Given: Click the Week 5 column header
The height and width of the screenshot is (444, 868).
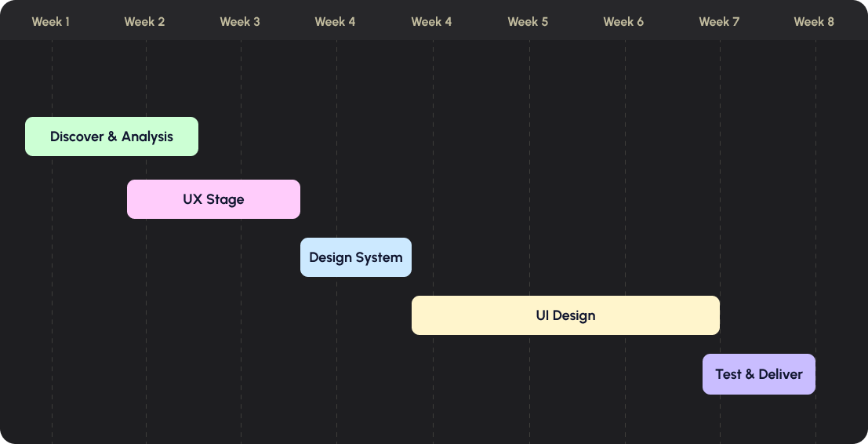Looking at the screenshot, I should [528, 22].
